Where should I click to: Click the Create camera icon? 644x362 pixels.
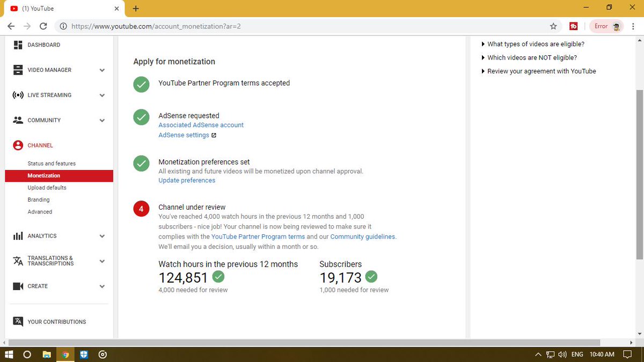[18, 286]
